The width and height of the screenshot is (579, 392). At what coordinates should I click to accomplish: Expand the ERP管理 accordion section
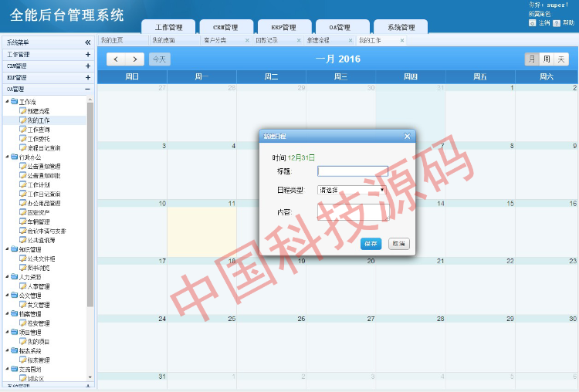(x=87, y=77)
